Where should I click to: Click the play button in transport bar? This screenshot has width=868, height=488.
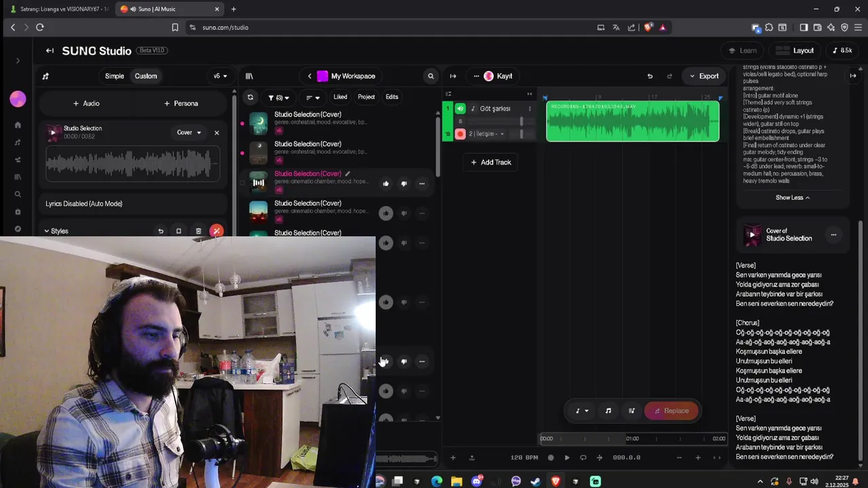[567, 457]
